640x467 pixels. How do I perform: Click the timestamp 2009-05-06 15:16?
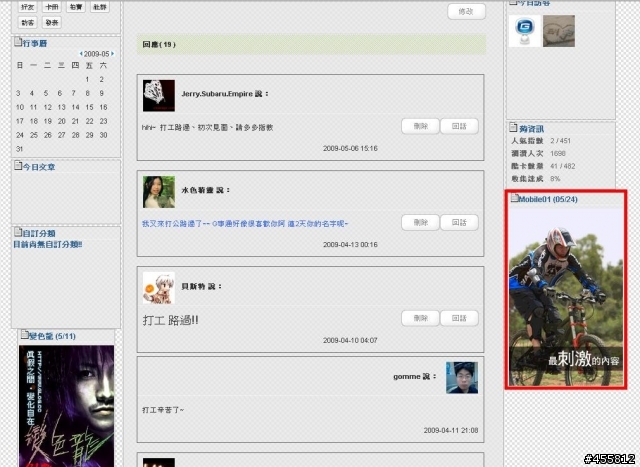click(x=350, y=148)
